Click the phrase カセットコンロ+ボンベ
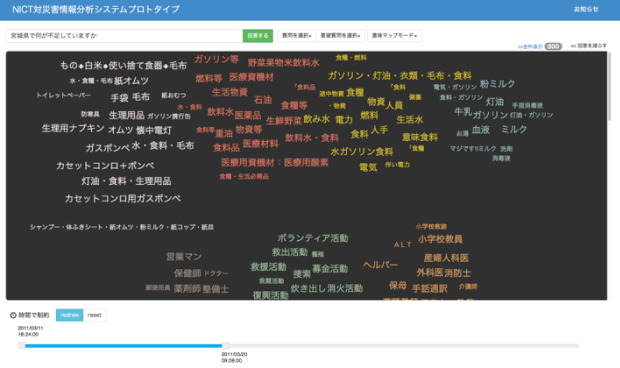Viewport: 620px width, 368px height. [105, 166]
